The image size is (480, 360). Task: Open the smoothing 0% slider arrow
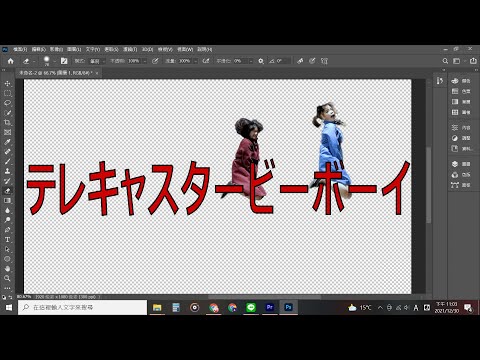click(x=250, y=61)
